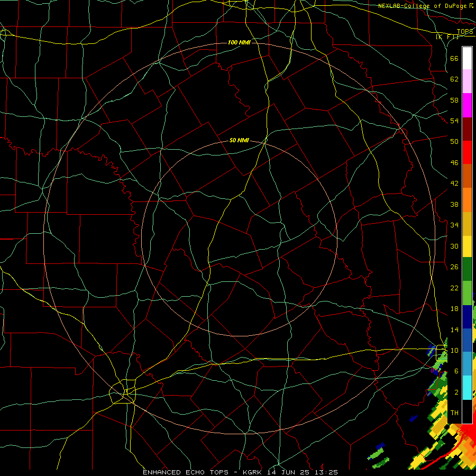The width and height of the screenshot is (476, 476).
Task: Click the dark red (maroon) legend swatch
Action: (467, 129)
